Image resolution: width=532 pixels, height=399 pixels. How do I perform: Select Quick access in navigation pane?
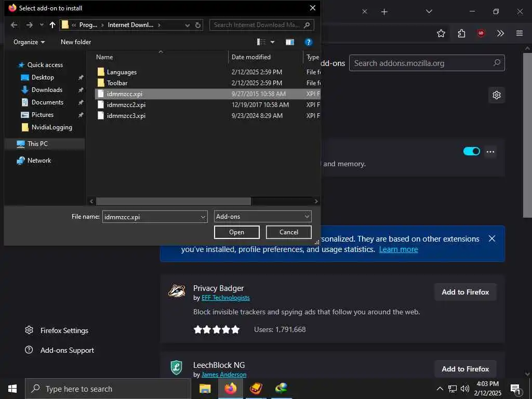(x=45, y=65)
